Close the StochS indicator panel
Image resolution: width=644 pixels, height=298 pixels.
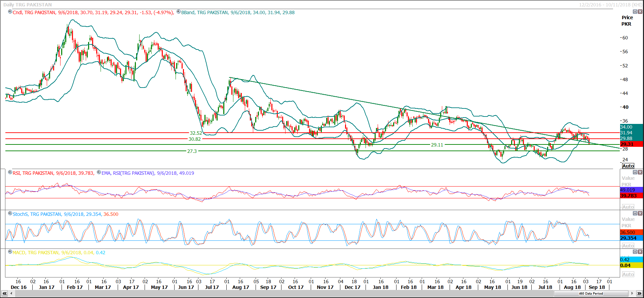click(x=640, y=213)
